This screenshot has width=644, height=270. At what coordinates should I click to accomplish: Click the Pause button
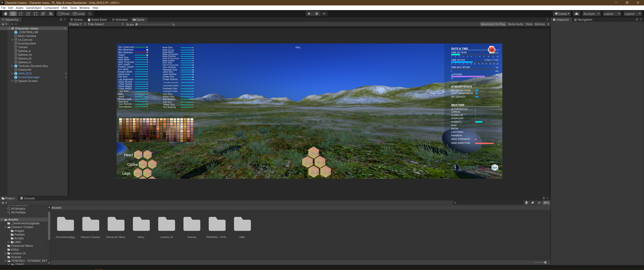tap(317, 14)
